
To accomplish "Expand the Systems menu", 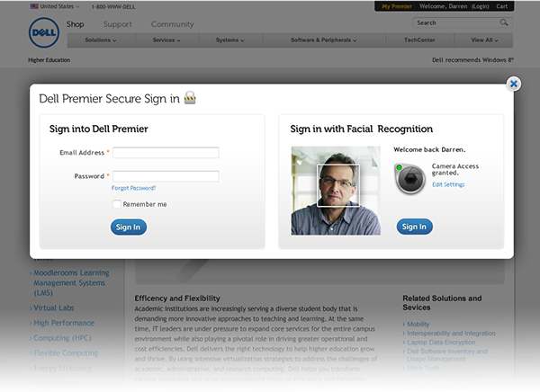I will [230, 40].
